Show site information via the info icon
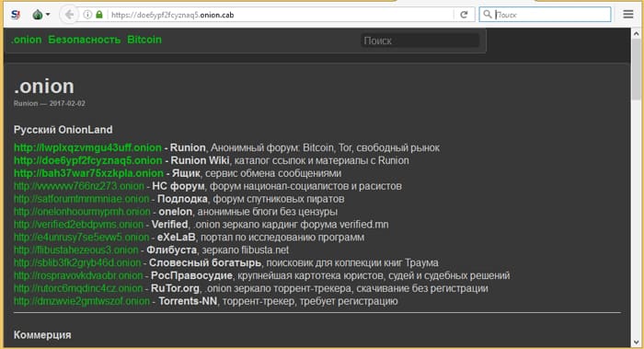The image size is (644, 349). 87,15
